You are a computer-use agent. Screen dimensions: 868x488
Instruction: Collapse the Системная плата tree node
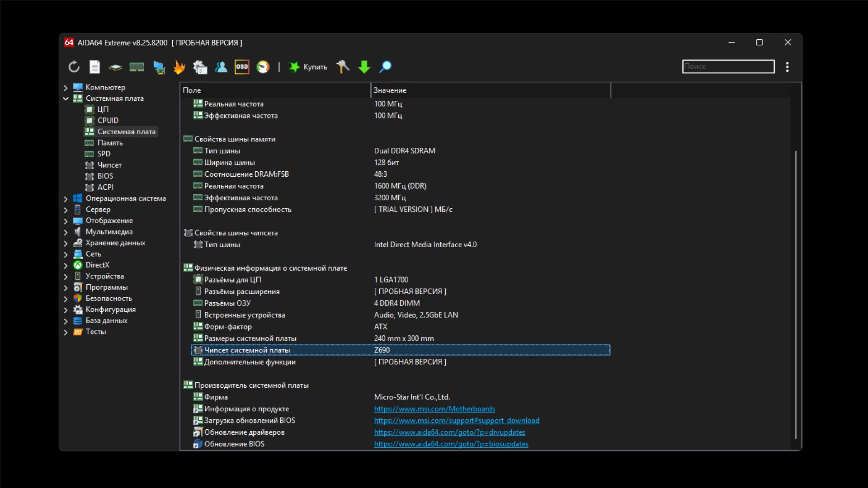(x=66, y=99)
